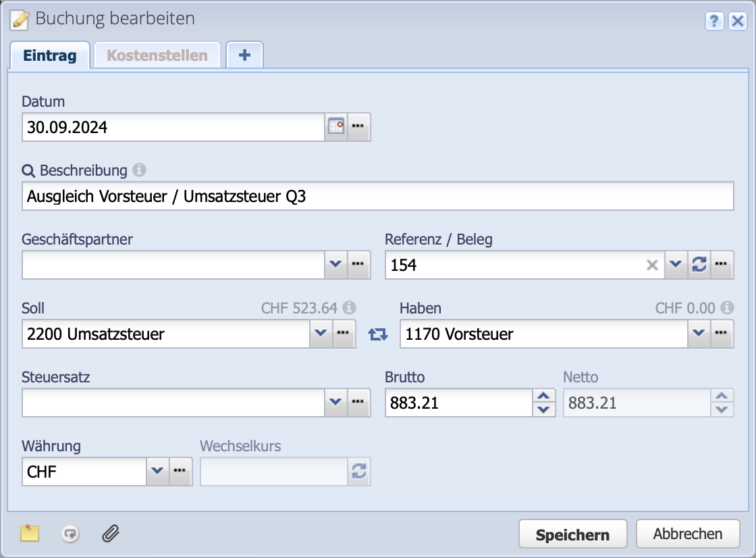The width and height of the screenshot is (756, 558).
Task: Open the Steuersatz dropdown
Action: tap(335, 402)
